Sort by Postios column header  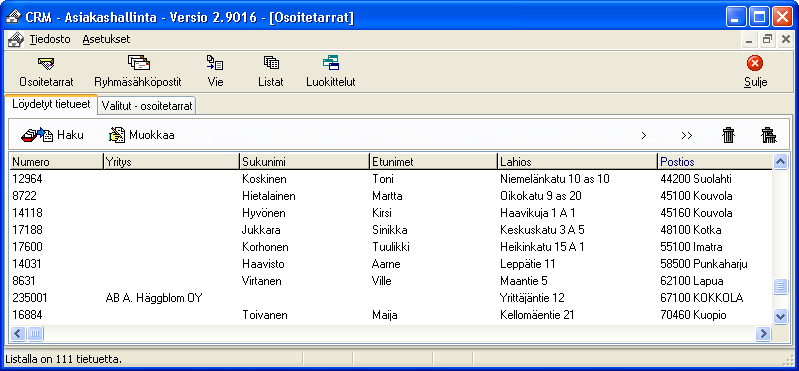click(x=715, y=162)
